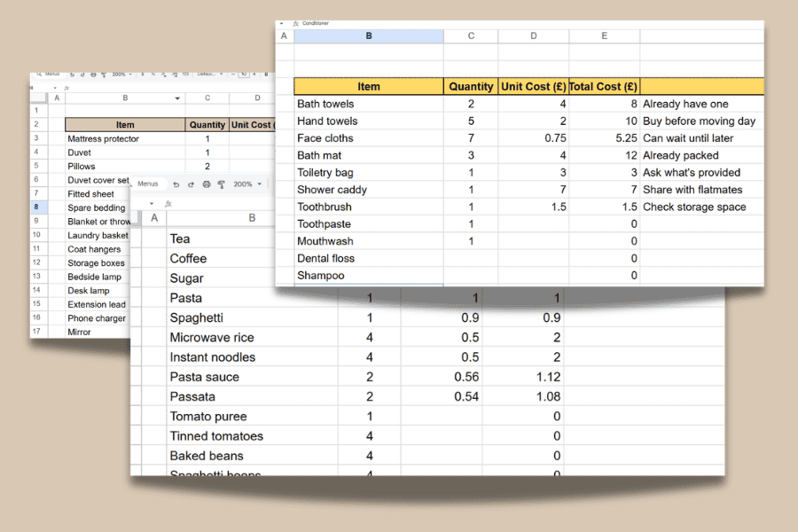Image resolution: width=798 pixels, height=532 pixels.
Task: Increase font size in bedroom sheet toolbar
Action: (254, 74)
